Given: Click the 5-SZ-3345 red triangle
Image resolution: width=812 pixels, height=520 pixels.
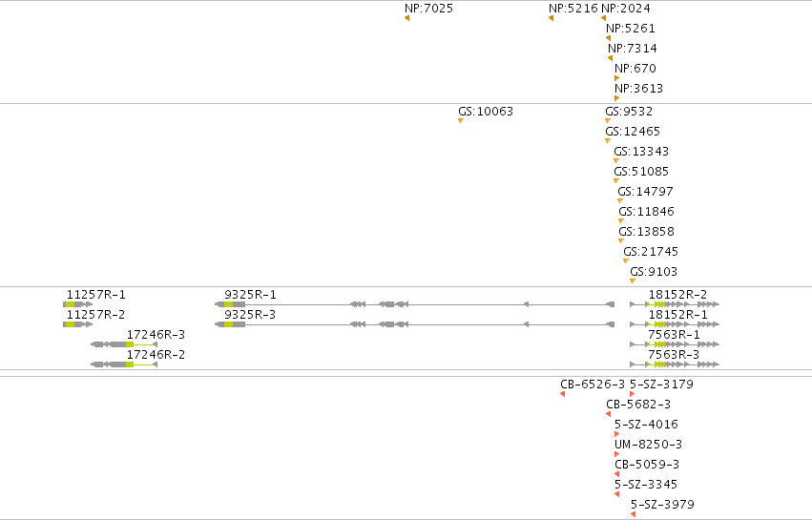Looking at the screenshot, I should (x=616, y=494).
